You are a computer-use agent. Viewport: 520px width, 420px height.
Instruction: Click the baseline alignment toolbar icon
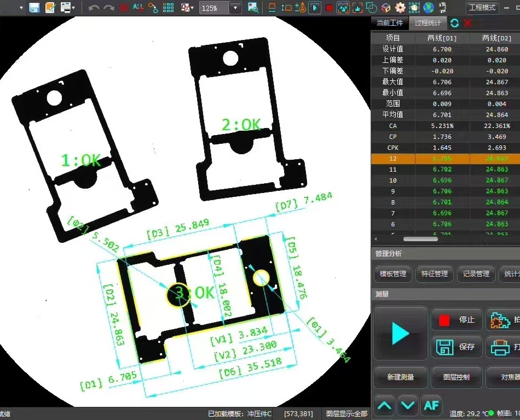[272, 8]
